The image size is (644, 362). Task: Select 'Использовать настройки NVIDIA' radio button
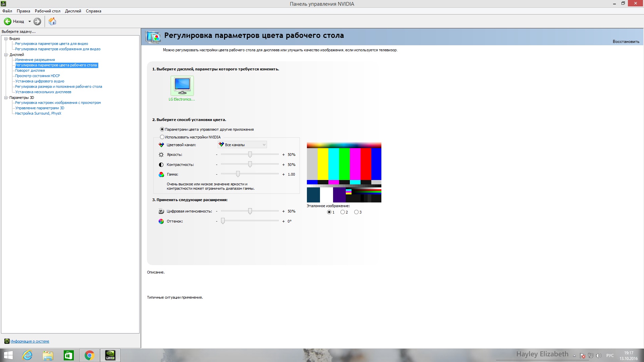162,137
